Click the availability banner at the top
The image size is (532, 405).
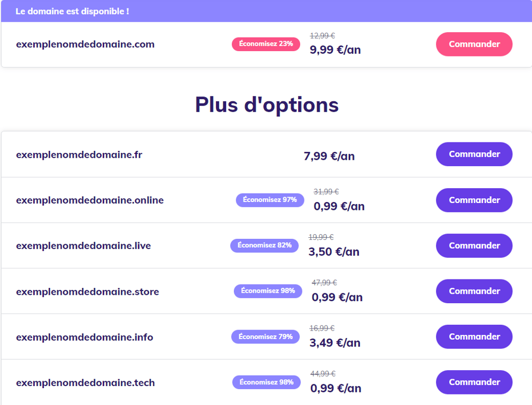266,11
